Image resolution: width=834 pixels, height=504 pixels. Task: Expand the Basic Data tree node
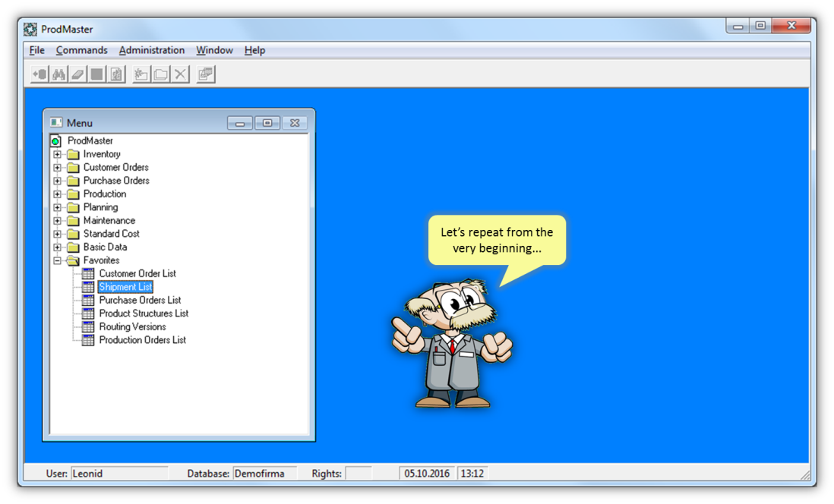58,247
